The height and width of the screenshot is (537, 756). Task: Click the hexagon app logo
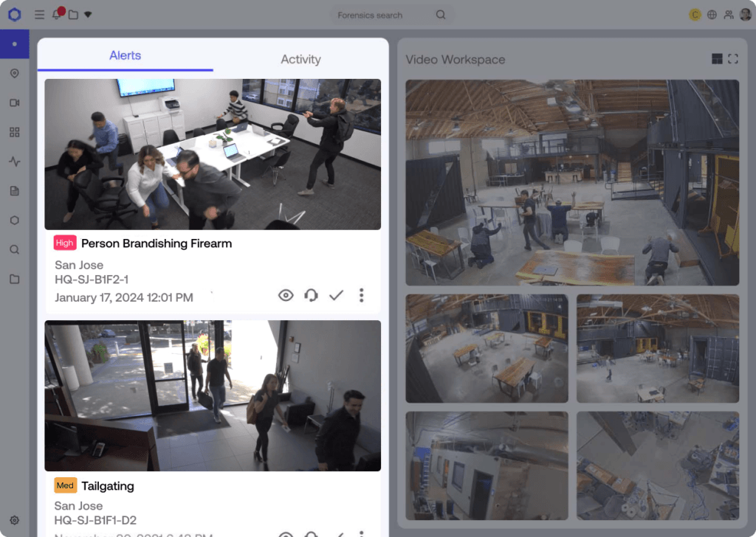(15, 15)
